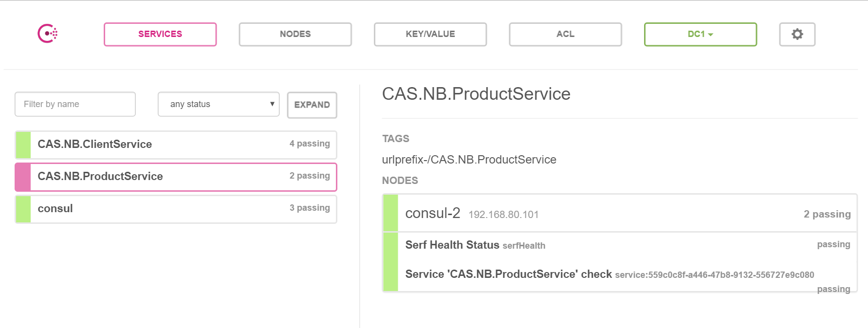The image size is (868, 328).
Task: Switch to the SERVICES tab
Action: pos(160,34)
